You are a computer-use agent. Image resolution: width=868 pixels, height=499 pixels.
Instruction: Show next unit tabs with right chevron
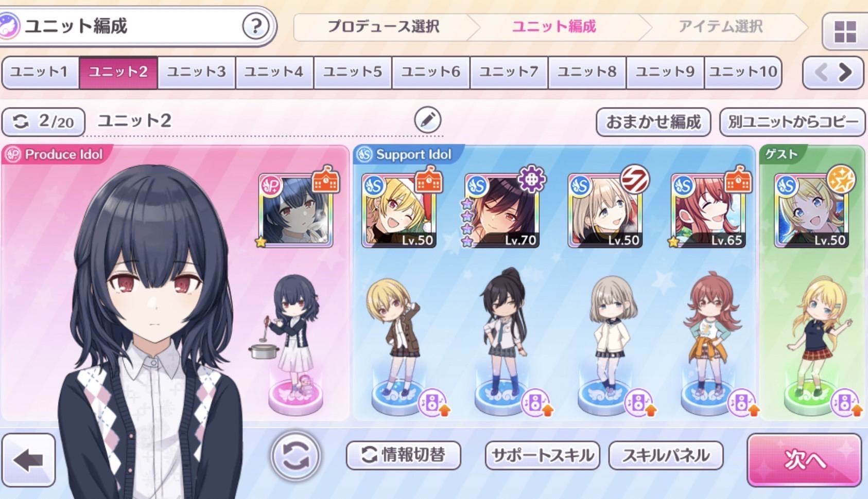(845, 72)
